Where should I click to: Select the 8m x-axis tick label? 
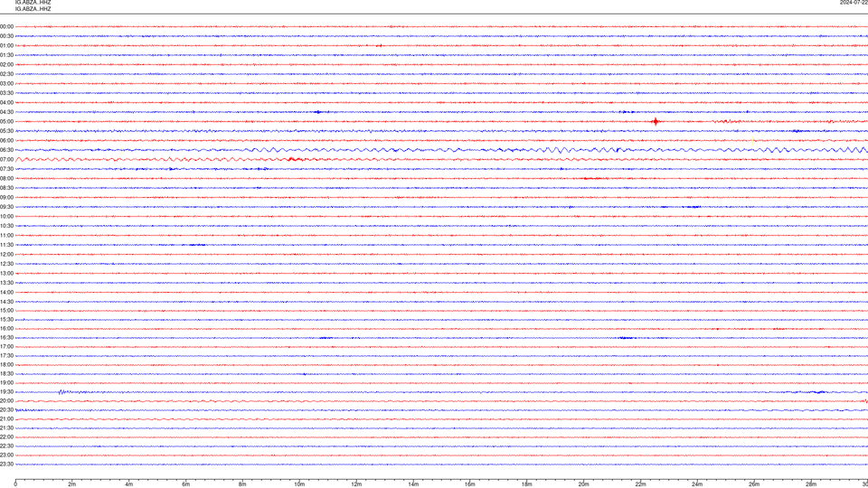tap(242, 484)
